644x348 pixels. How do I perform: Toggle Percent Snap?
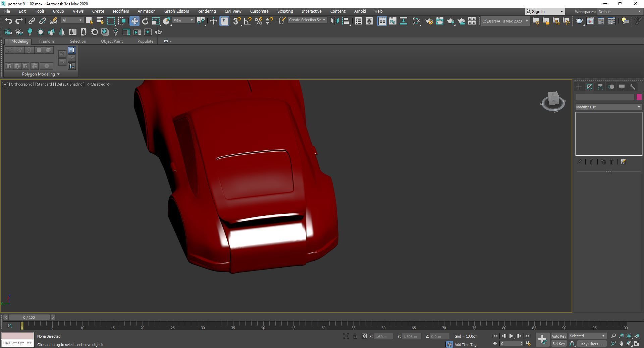tap(258, 21)
